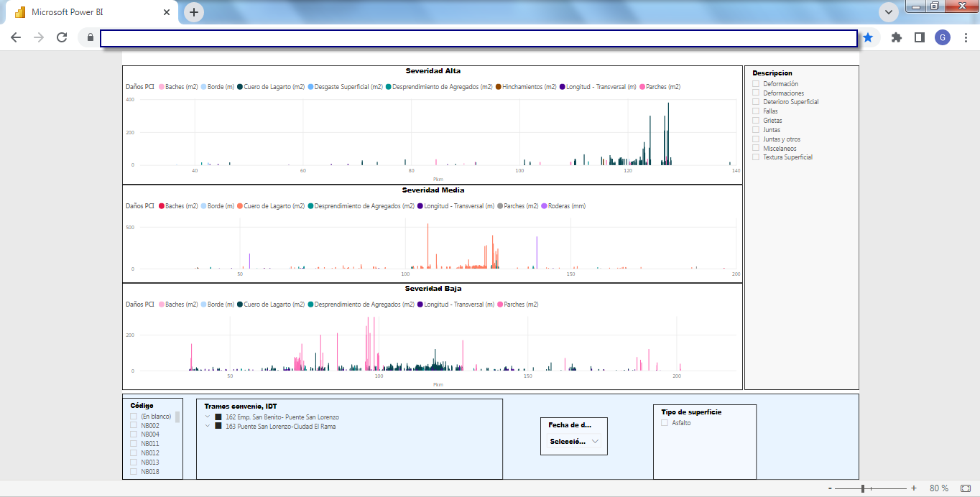
Task: Click fit to page icon
Action: pyautogui.click(x=965, y=488)
